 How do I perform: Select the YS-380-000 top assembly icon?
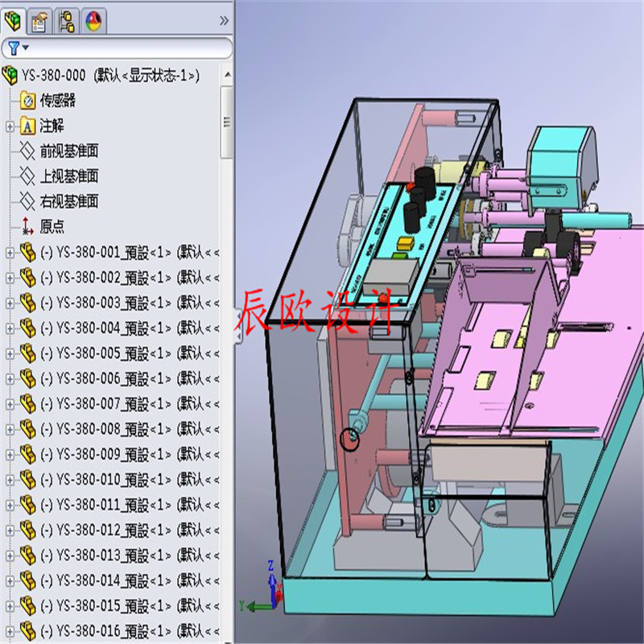pyautogui.click(x=10, y=76)
